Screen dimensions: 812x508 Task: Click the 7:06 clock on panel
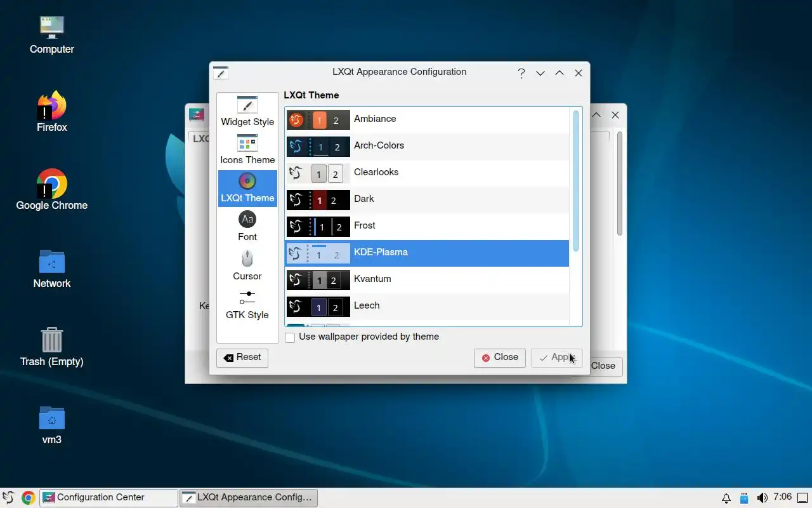(783, 497)
